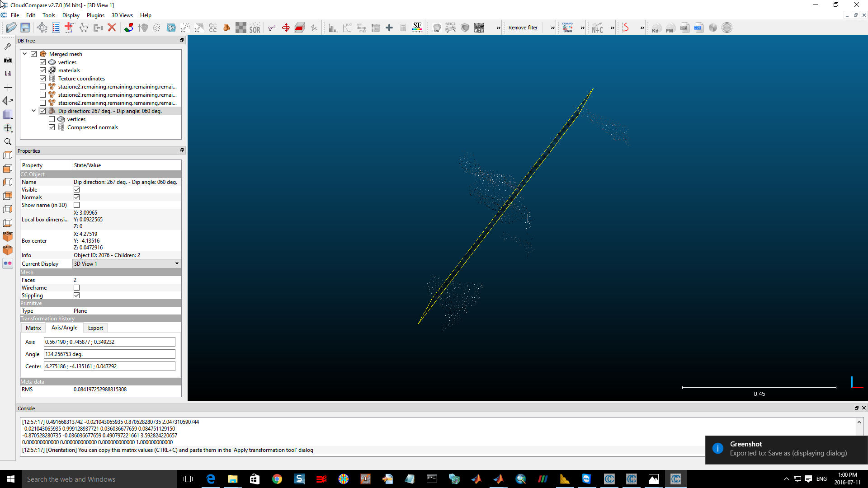Collapse the Merged mesh tree node
Screen dimensions: 868x488
tap(25, 54)
